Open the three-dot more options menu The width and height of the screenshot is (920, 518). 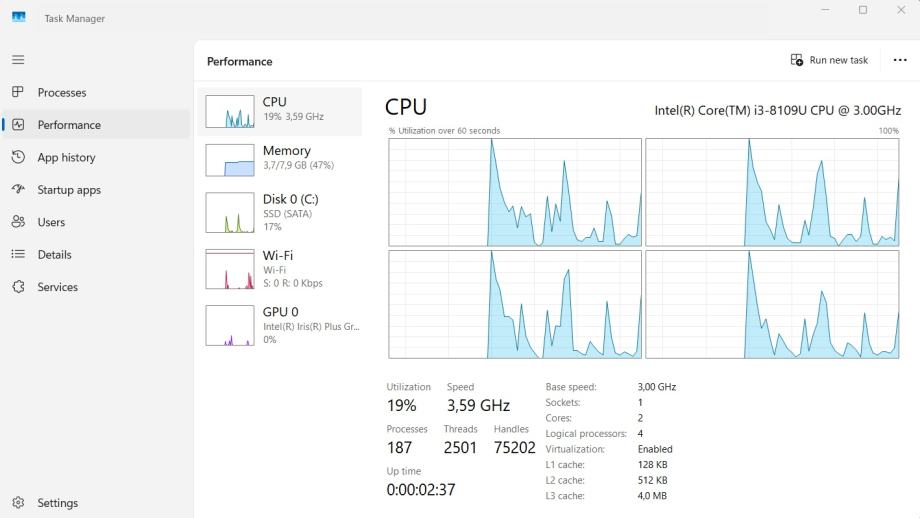click(x=899, y=60)
